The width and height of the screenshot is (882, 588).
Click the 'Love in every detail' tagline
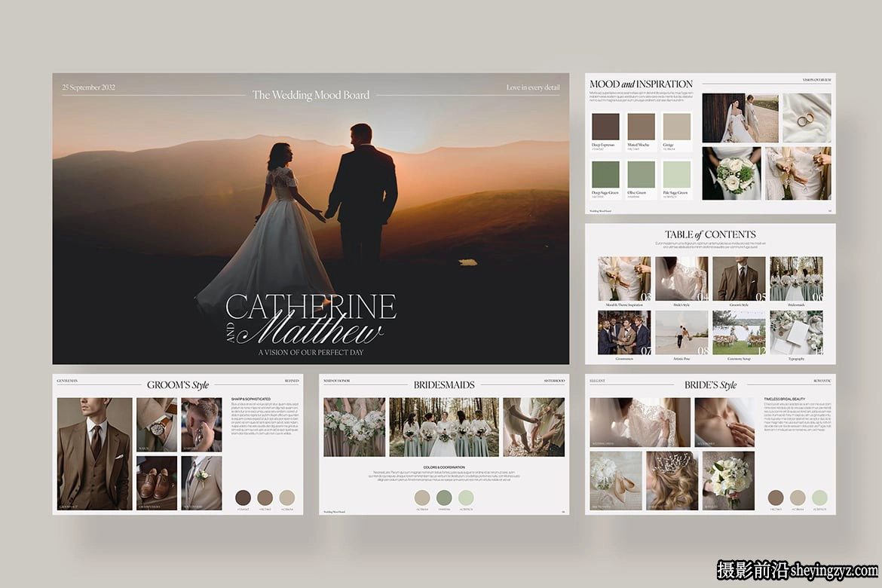click(x=533, y=87)
